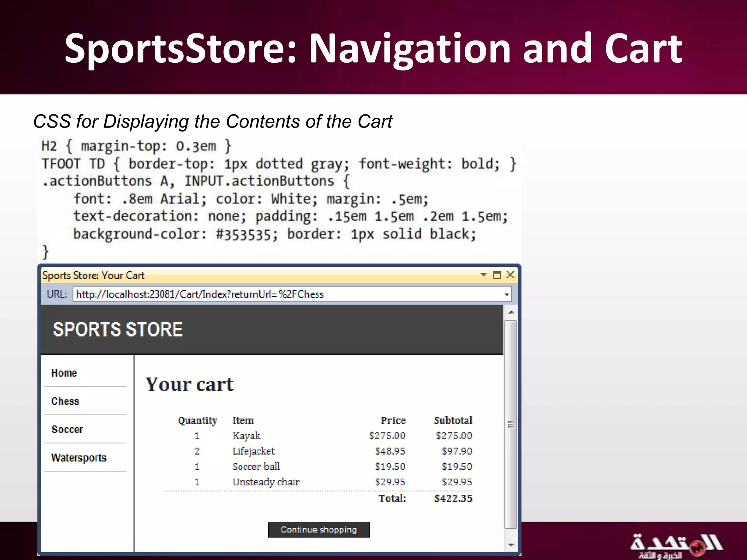This screenshot has height=560, width=747.
Task: Click the Quantity column header
Action: coord(197,421)
